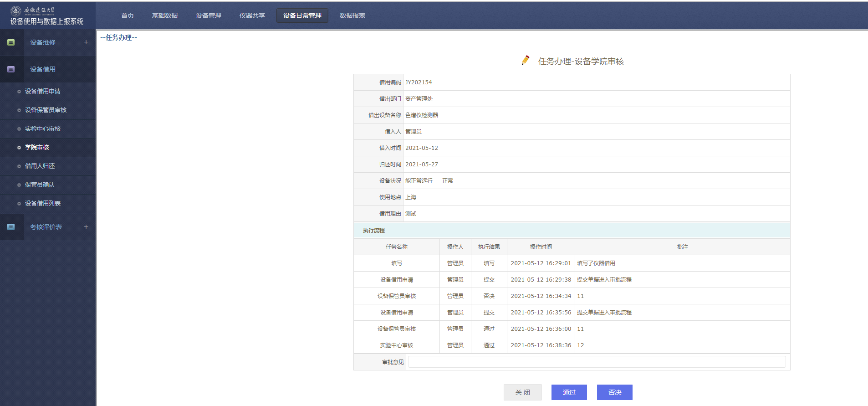This screenshot has width=868, height=406.
Task: Click the 否决 reject button
Action: click(x=614, y=392)
